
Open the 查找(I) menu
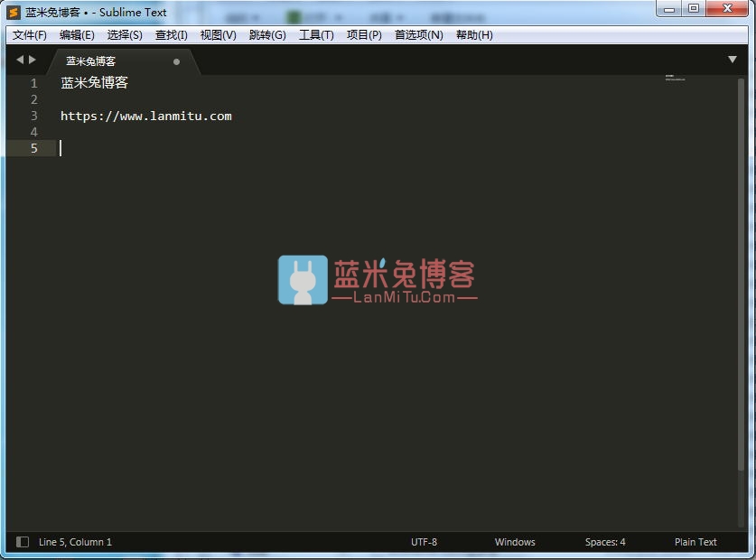(x=171, y=34)
